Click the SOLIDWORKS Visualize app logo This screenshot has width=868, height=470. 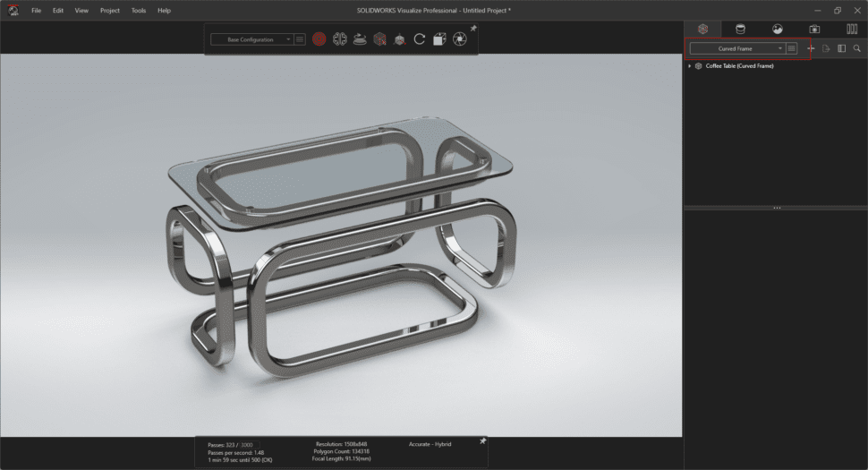(x=13, y=11)
